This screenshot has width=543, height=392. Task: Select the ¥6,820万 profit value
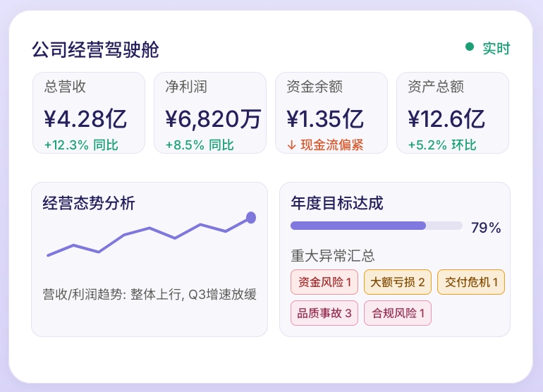coord(213,118)
